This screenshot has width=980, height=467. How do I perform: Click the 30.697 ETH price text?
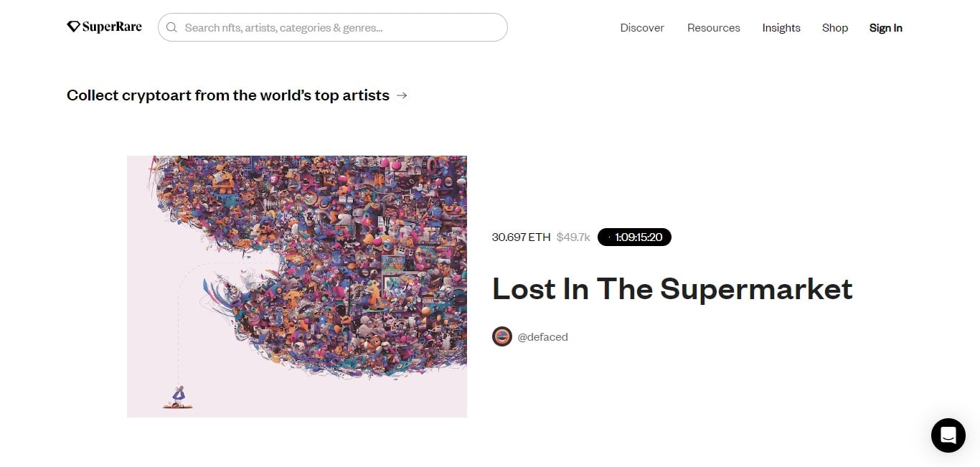(x=521, y=237)
